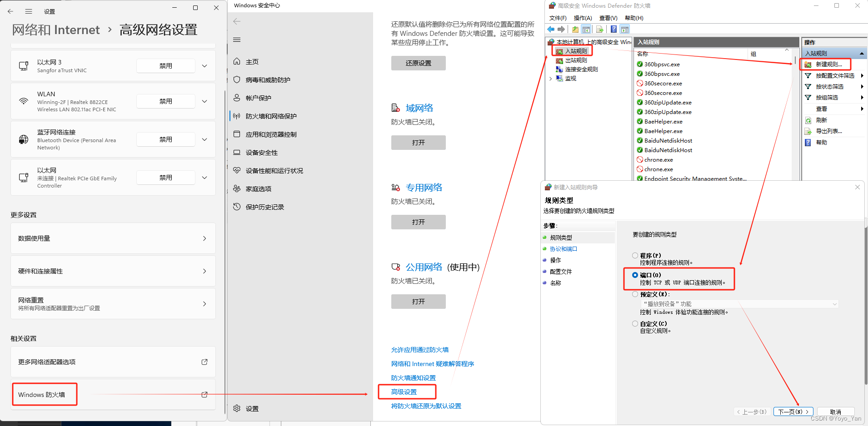
Task: Click the export list icon in firewall toolbar
Action: click(x=599, y=30)
